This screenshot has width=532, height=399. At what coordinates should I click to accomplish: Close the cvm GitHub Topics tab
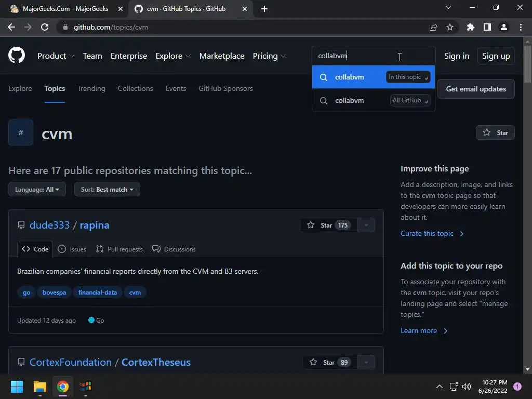click(x=245, y=9)
